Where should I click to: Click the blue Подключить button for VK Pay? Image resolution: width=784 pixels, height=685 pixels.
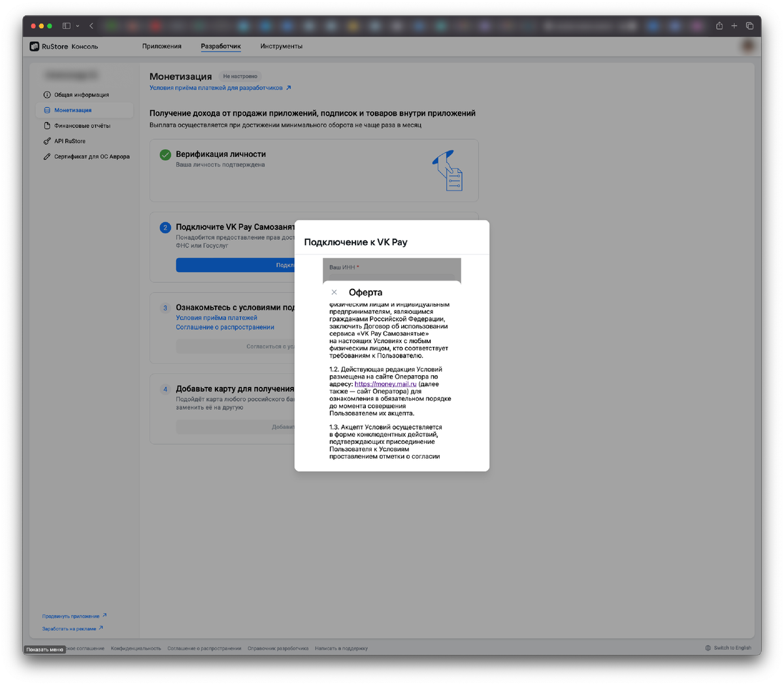coord(235,265)
